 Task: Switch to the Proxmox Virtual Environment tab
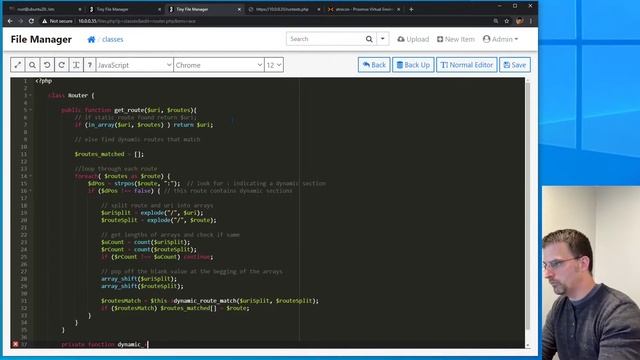pos(362,9)
